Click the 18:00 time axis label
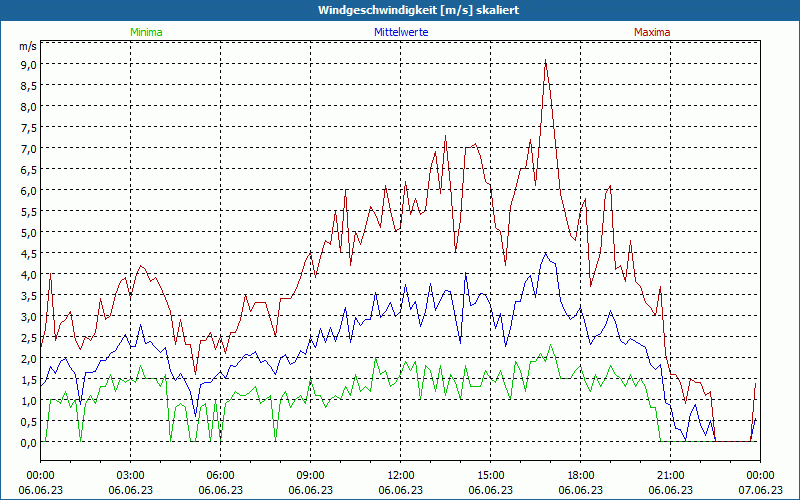 click(581, 476)
